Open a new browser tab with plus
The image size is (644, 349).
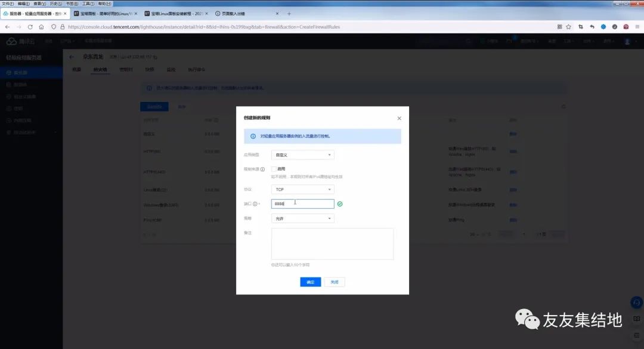tap(289, 14)
